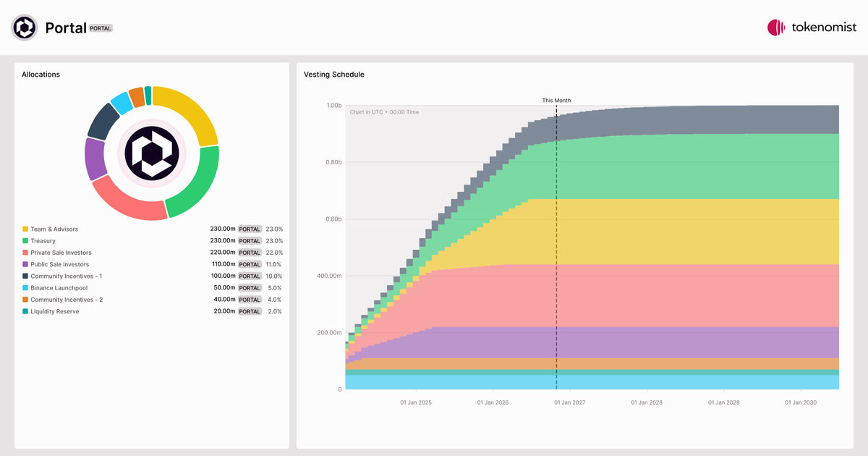Click the Public Sale Investors legend label
The width and height of the screenshot is (868, 456).
coord(59,264)
